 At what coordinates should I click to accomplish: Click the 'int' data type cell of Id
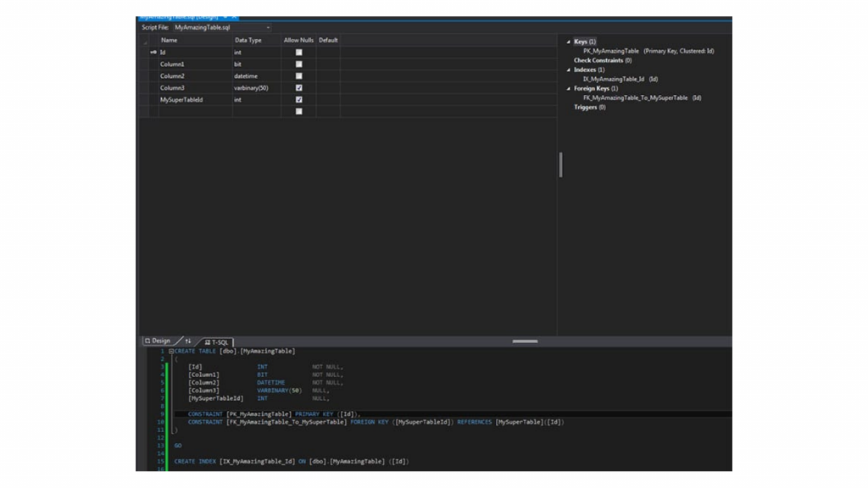point(257,52)
